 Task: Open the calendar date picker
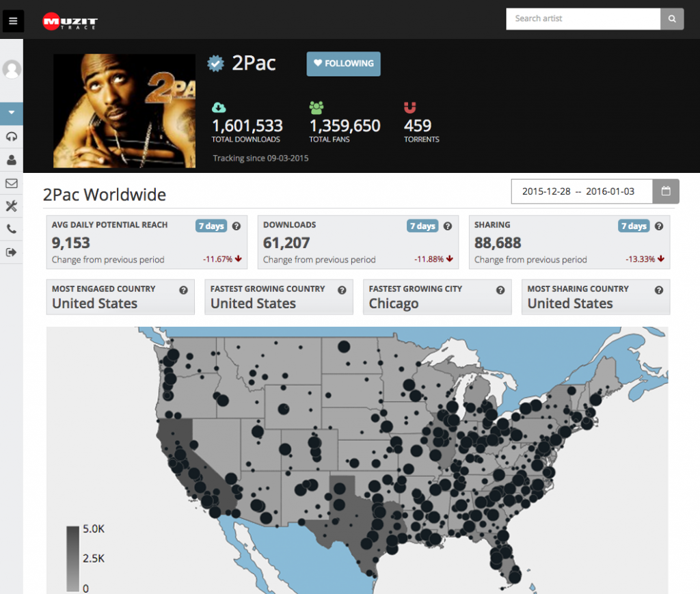click(666, 191)
